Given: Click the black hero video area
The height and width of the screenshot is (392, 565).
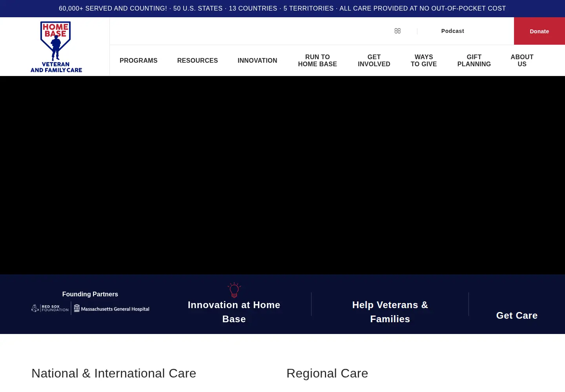Looking at the screenshot, I should point(282,175).
